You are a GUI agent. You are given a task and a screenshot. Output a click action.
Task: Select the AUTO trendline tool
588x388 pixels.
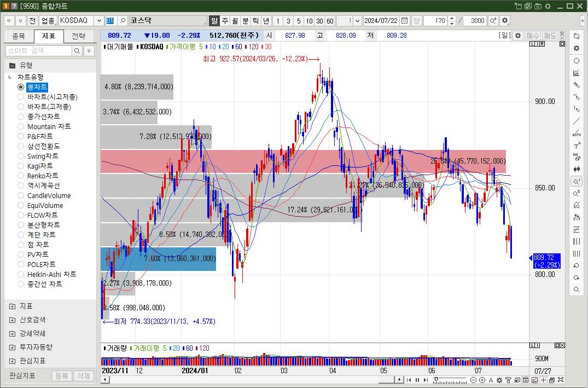coord(577,133)
